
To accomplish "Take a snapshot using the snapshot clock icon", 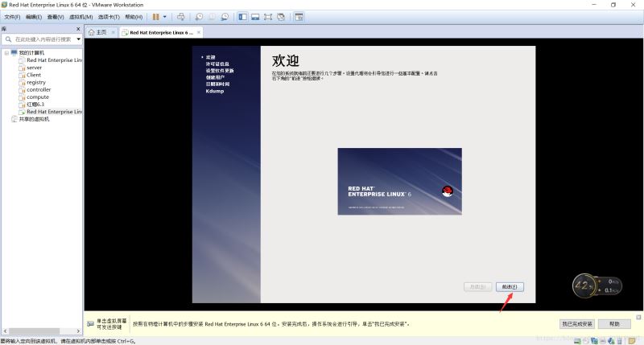I will tap(199, 17).
